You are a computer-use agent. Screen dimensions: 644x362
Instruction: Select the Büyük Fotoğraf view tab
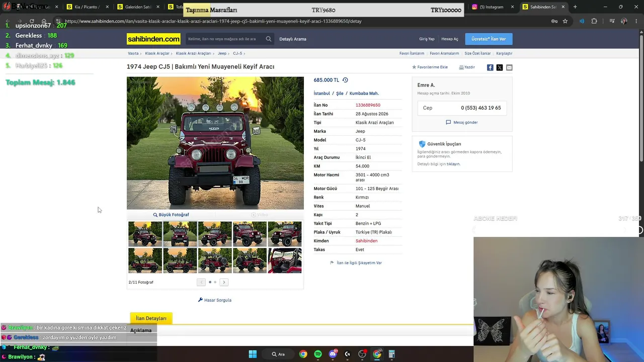point(171,215)
